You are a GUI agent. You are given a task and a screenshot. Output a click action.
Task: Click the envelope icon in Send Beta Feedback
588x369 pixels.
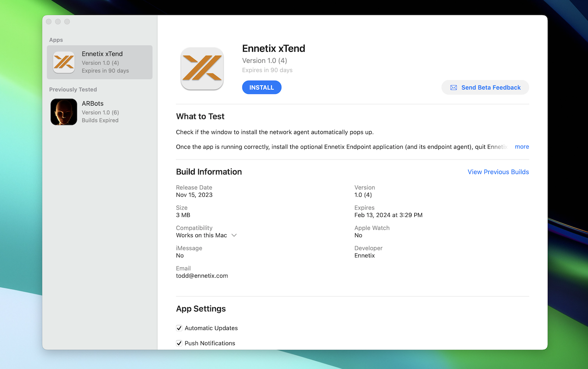[x=453, y=87]
